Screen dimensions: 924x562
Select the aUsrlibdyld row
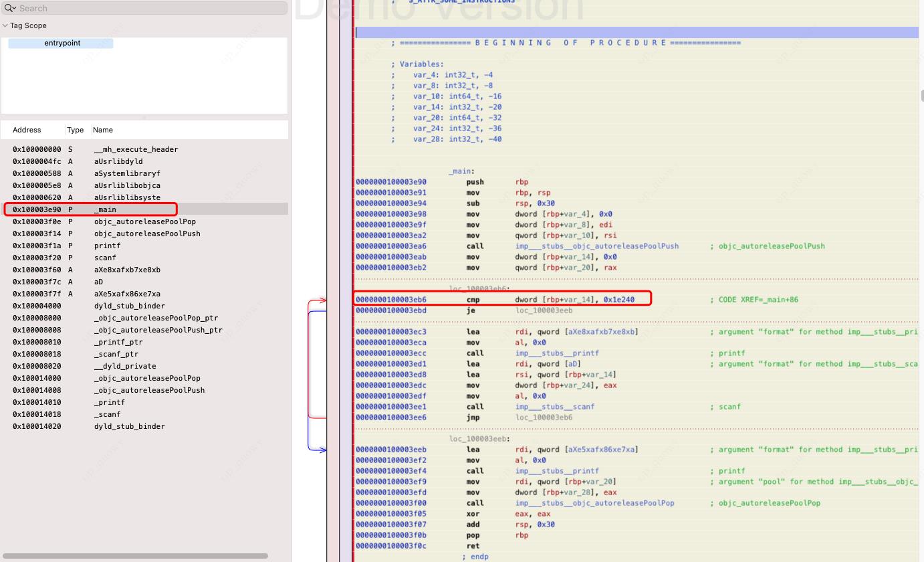pos(144,161)
